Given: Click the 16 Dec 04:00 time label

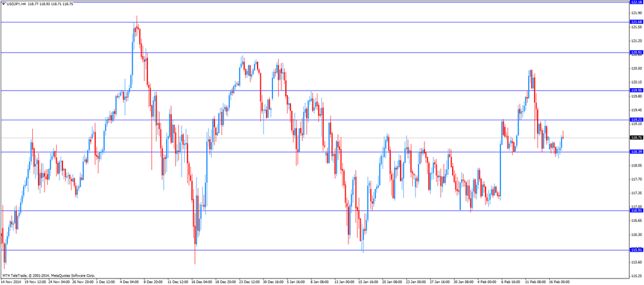Looking at the screenshot, I should (202, 282).
